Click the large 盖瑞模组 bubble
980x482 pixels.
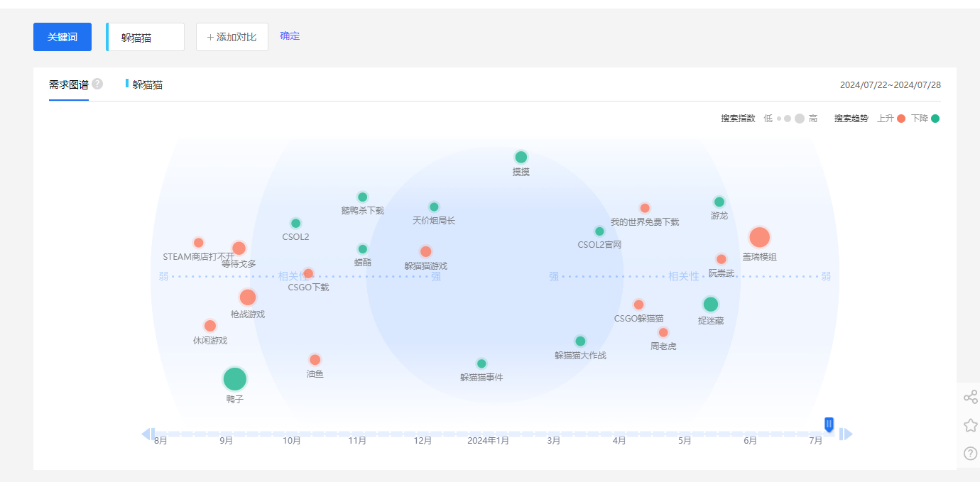pos(760,237)
